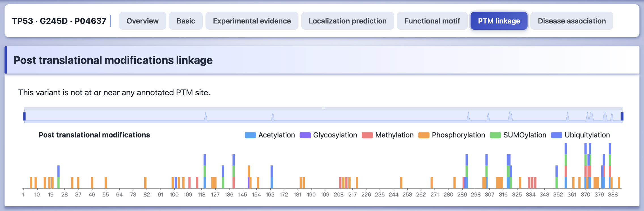Click the right handle of the range zoom slider
The width and height of the screenshot is (644, 211).
point(622,116)
